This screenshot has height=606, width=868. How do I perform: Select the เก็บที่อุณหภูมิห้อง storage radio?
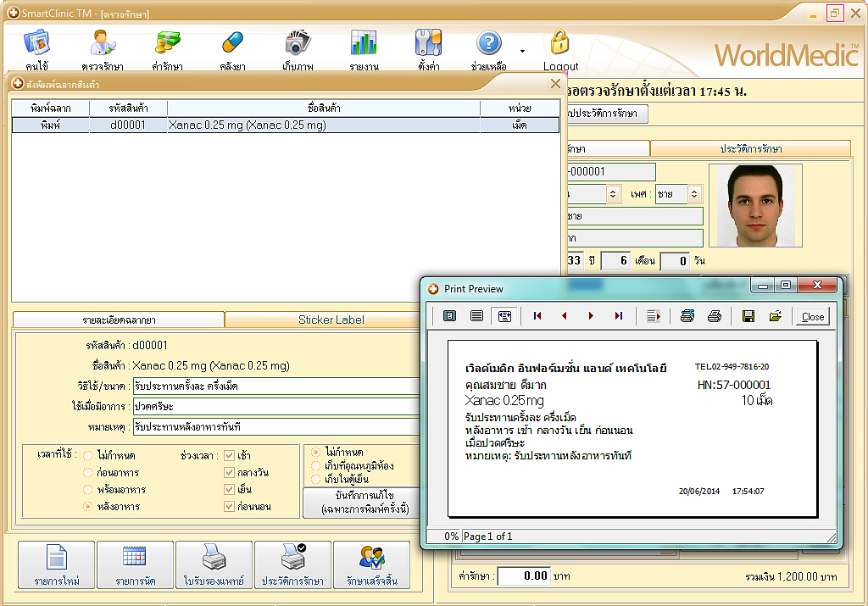[x=315, y=466]
